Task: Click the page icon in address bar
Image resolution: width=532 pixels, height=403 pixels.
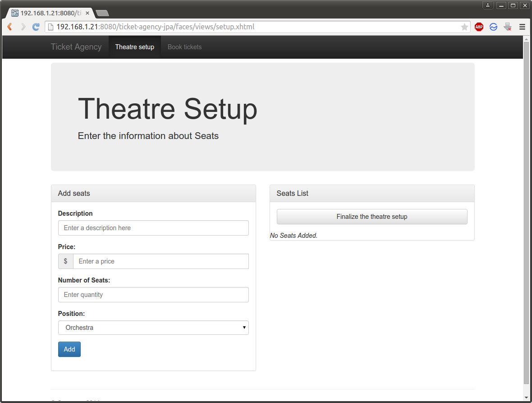Action: coord(50,27)
